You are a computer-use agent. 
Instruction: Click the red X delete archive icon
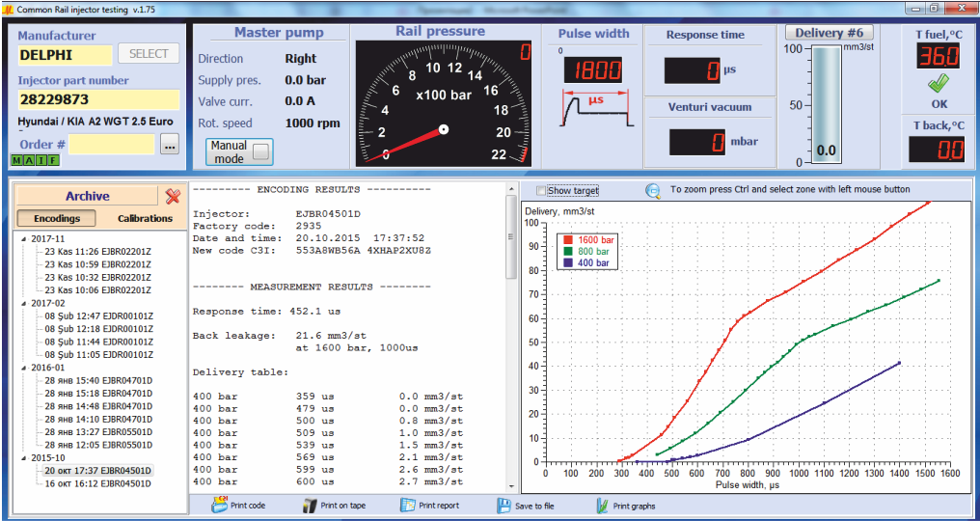pyautogui.click(x=173, y=197)
